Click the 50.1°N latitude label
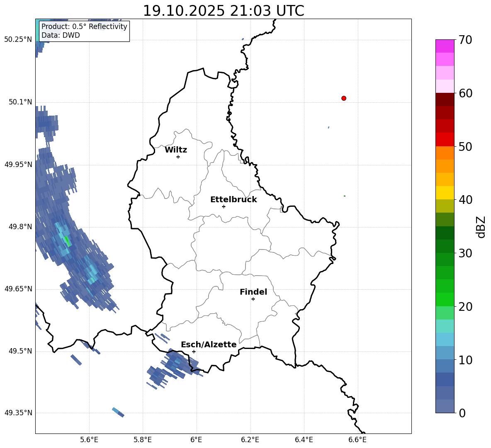Image resolution: width=491 pixels, height=448 pixels. coord(20,102)
